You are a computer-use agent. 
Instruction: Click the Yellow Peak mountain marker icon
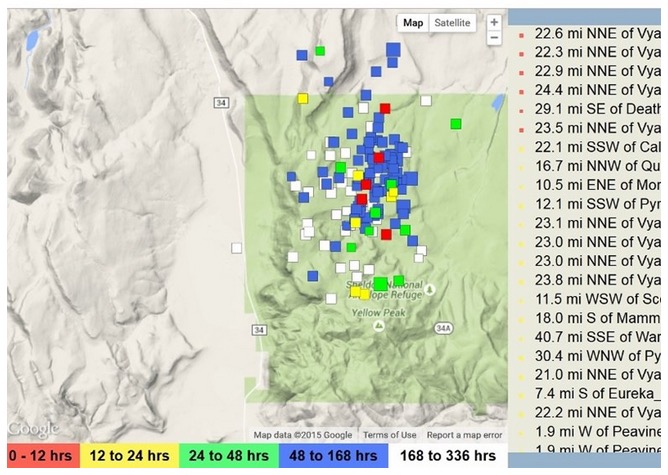point(378,326)
